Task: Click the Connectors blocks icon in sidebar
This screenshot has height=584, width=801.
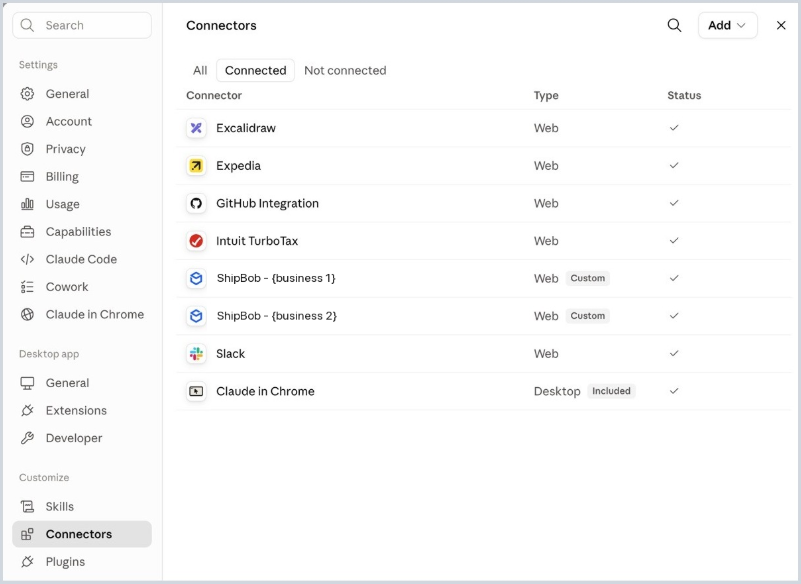Action: coord(27,534)
